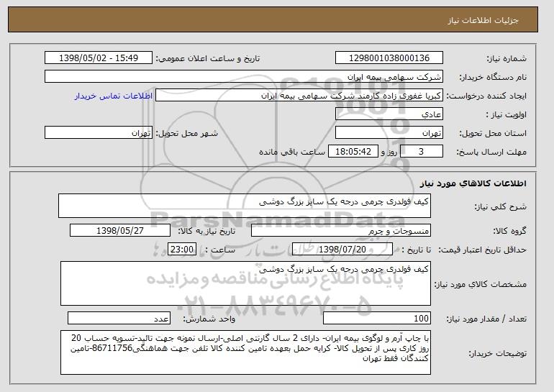Click the need date field 1398/05/27
This screenshot has height=392, width=554.
coord(120,231)
